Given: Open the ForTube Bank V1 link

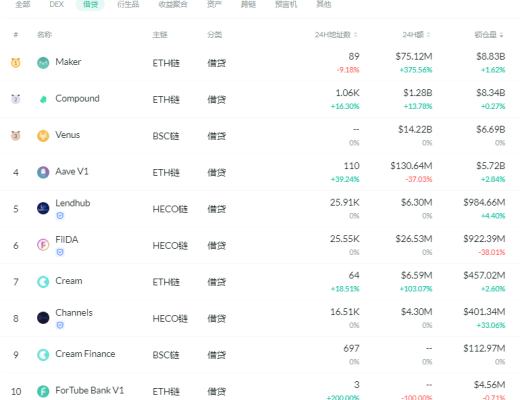Looking at the screenshot, I should (90, 390).
